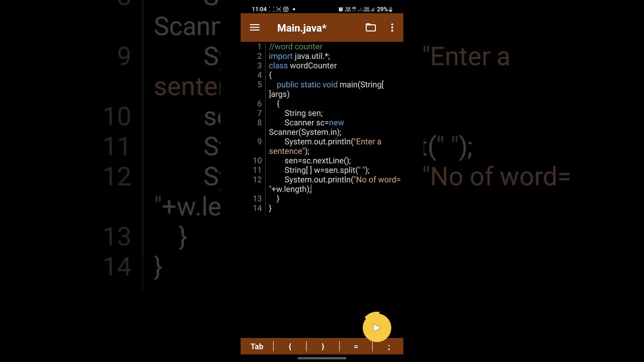
Task: Click the 'sen=sc.nextLine();' statement
Action: [x=317, y=161]
